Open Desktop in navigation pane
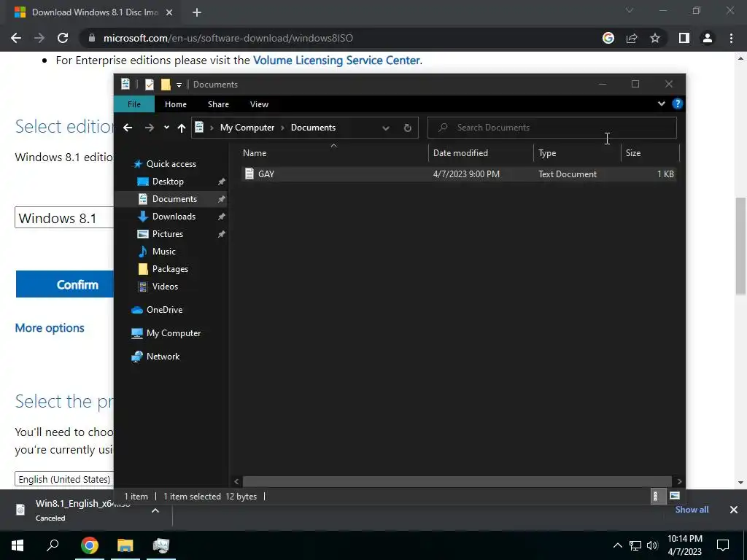This screenshot has height=560, width=747. point(168,182)
